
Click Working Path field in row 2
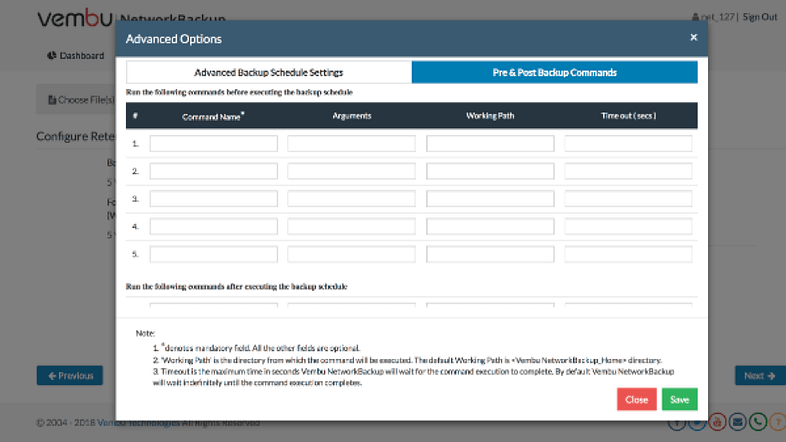(x=490, y=171)
